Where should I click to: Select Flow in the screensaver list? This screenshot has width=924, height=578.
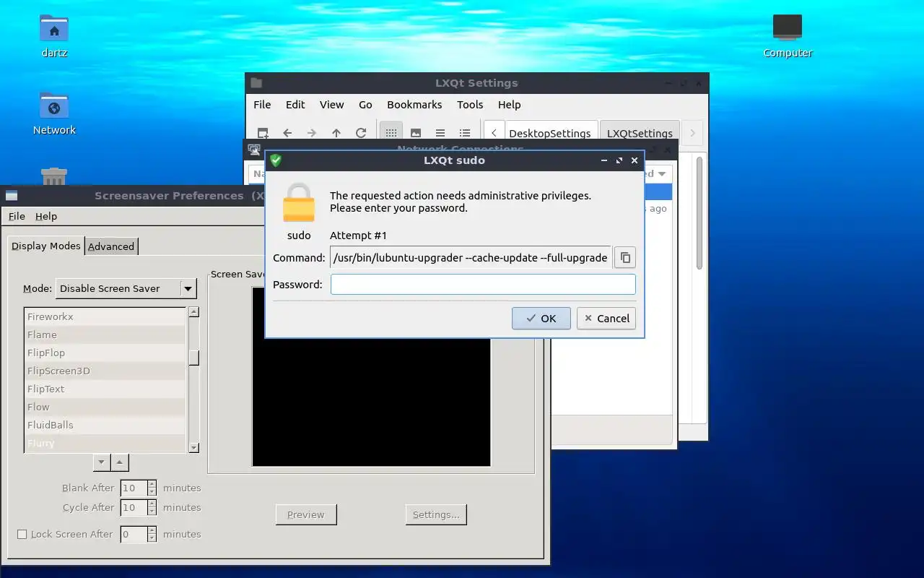(105, 407)
